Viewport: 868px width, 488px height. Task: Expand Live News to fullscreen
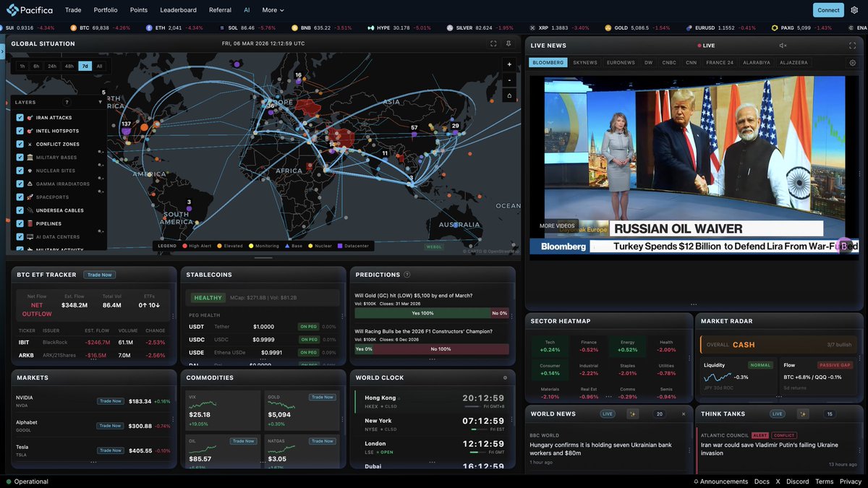click(852, 46)
